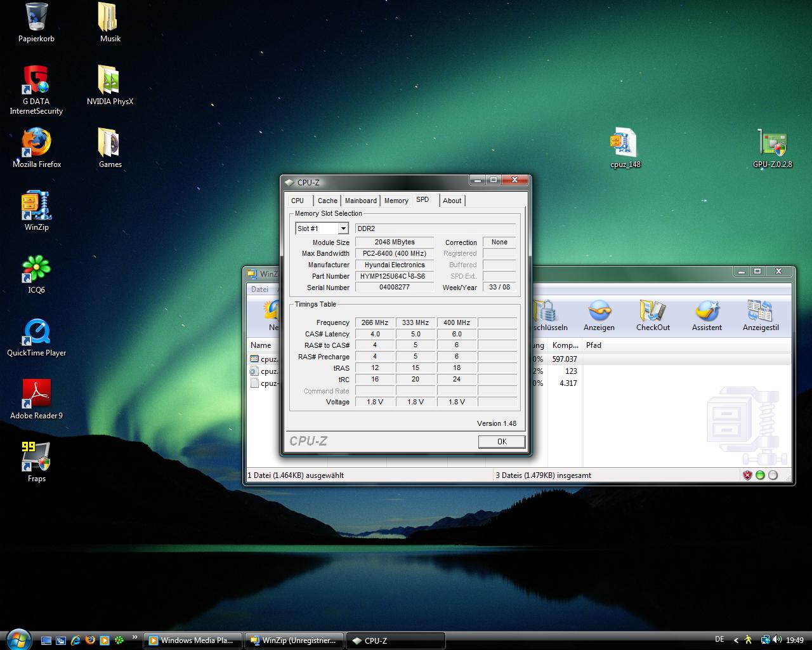Open the About tab in CPU-Z
812x650 pixels.
[452, 201]
